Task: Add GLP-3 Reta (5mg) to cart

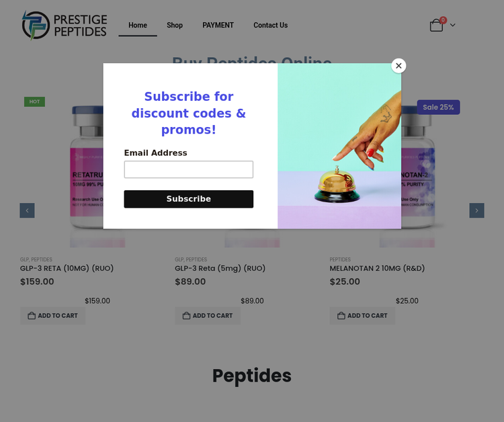Action: pyautogui.click(x=208, y=316)
